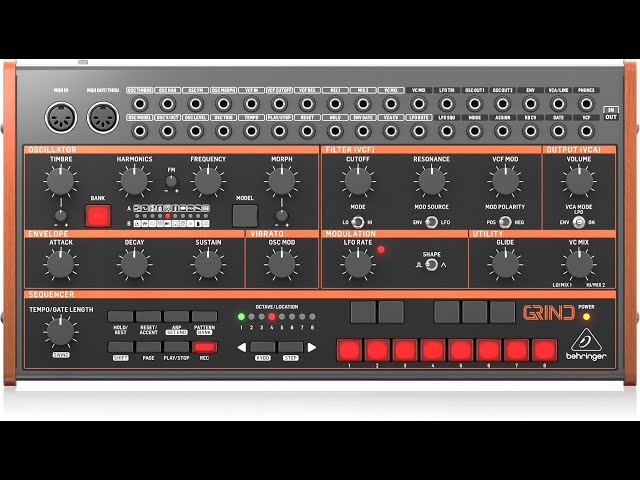Screen dimensions: 640x480
Task: Toggle the VCA MODE switch
Action: coord(579,222)
